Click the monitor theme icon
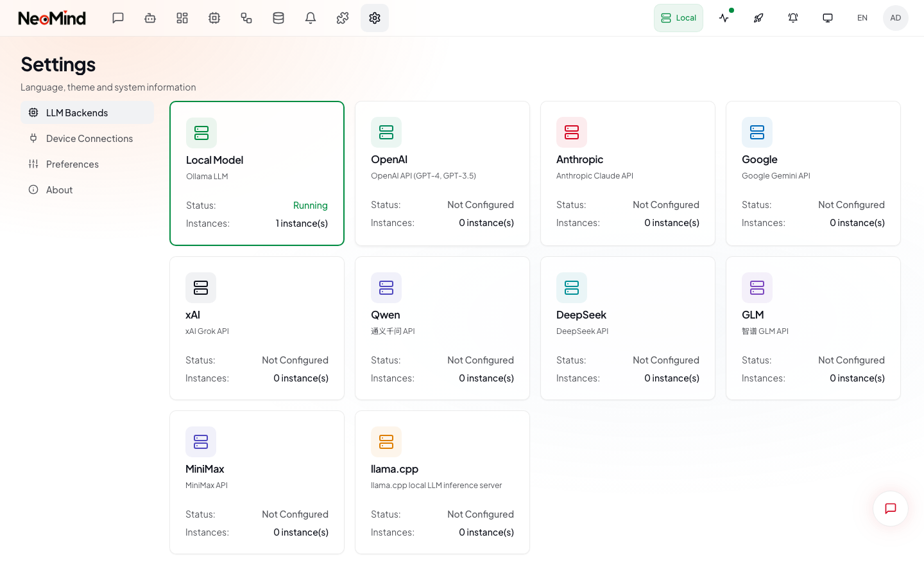 click(828, 18)
